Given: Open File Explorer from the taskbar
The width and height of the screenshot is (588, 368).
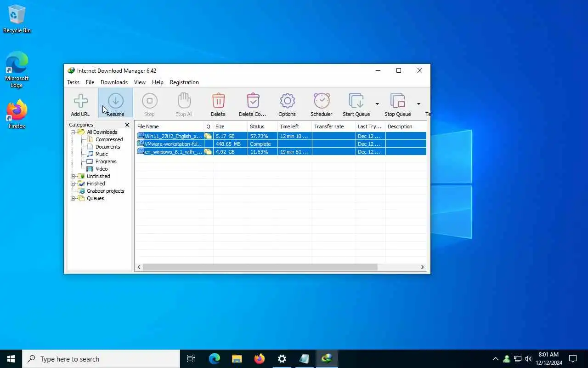Looking at the screenshot, I should click(x=237, y=359).
